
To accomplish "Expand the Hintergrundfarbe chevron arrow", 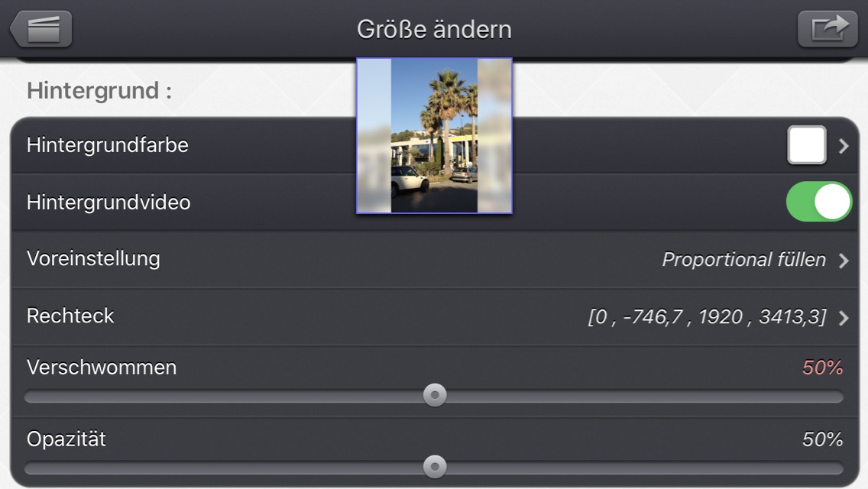I will click(x=843, y=146).
